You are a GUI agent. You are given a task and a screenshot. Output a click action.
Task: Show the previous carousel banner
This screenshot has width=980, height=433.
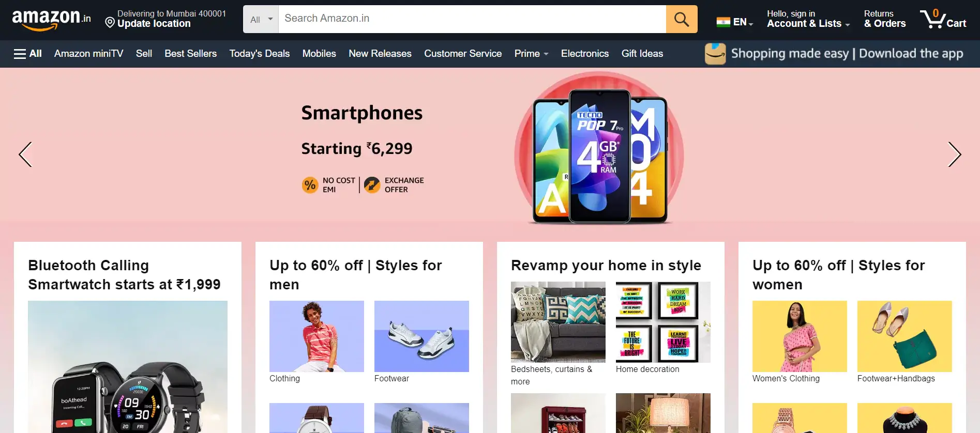click(25, 154)
